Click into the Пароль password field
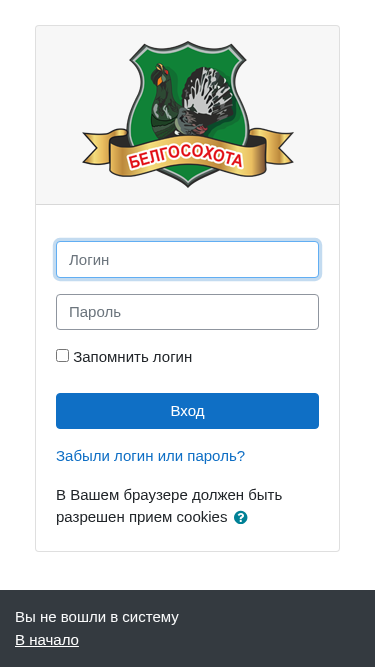 click(x=188, y=312)
